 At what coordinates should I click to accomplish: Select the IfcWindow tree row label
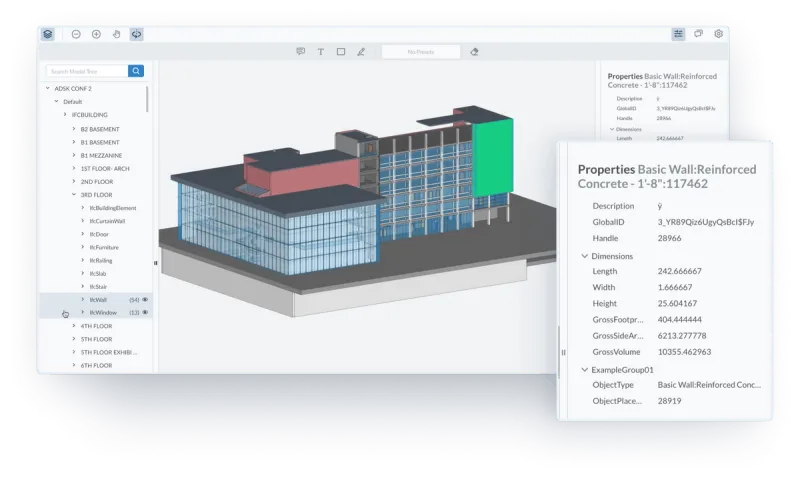click(103, 313)
